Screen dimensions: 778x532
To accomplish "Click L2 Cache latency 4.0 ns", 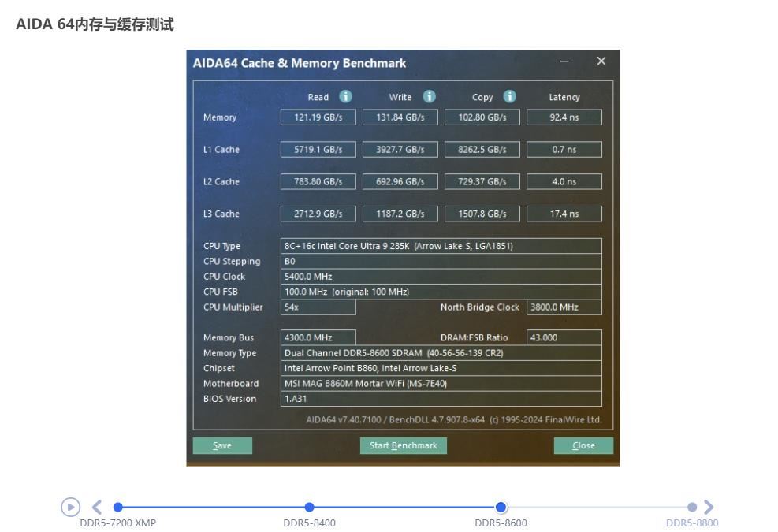I will click(564, 181).
